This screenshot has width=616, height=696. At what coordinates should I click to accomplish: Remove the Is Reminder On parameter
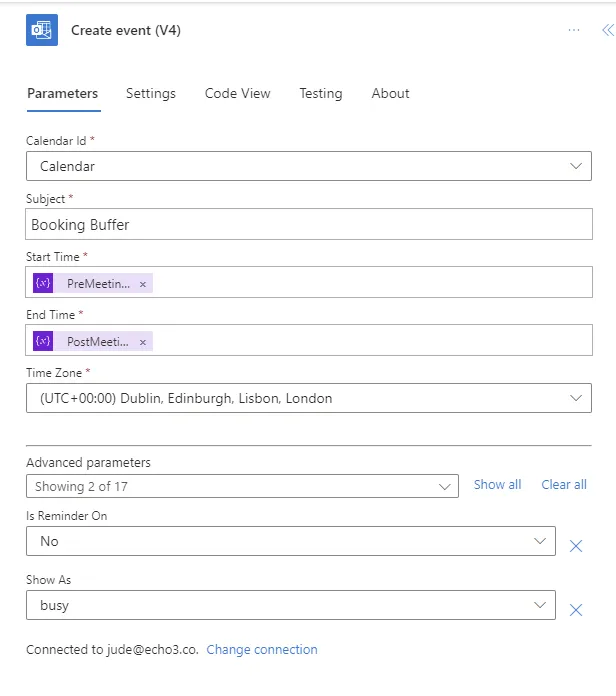point(576,546)
